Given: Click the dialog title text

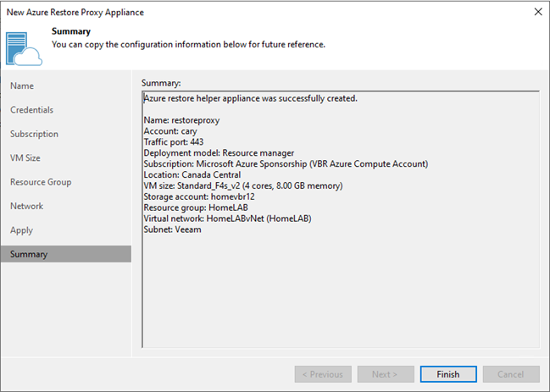Looking at the screenshot, I should point(75,12).
